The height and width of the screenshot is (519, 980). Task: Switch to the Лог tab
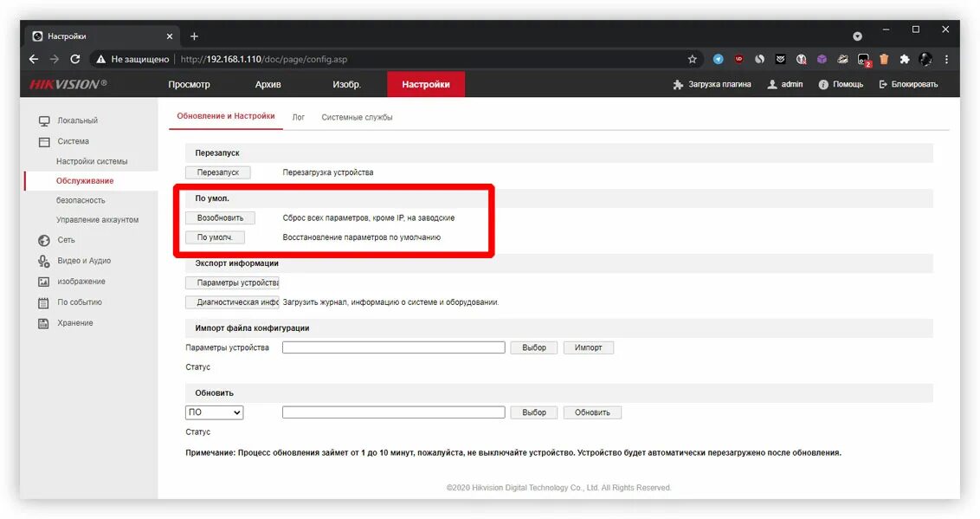299,118
